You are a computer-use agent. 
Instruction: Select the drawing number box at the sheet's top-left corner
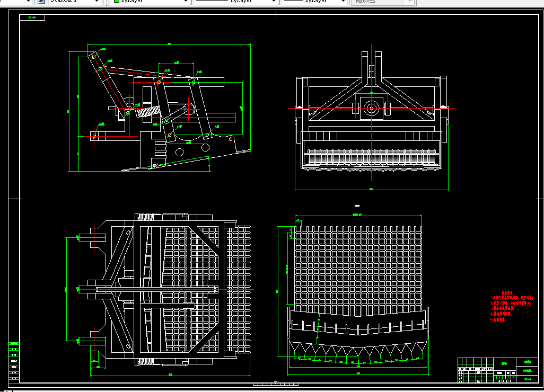(32, 17)
